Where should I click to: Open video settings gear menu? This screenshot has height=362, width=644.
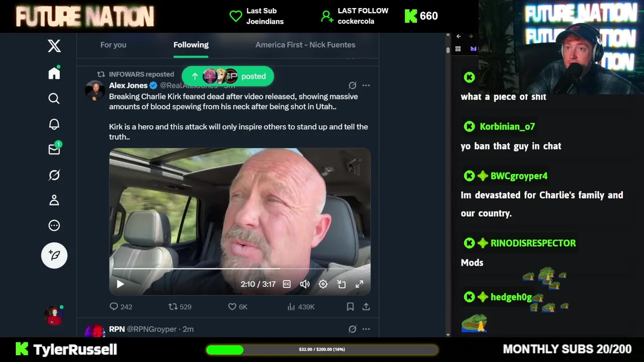323,284
